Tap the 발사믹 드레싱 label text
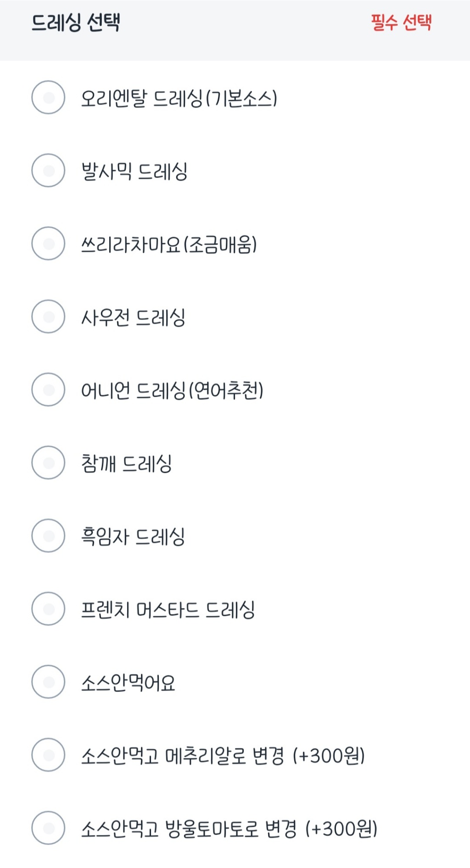The width and height of the screenshot is (470, 868). (134, 171)
